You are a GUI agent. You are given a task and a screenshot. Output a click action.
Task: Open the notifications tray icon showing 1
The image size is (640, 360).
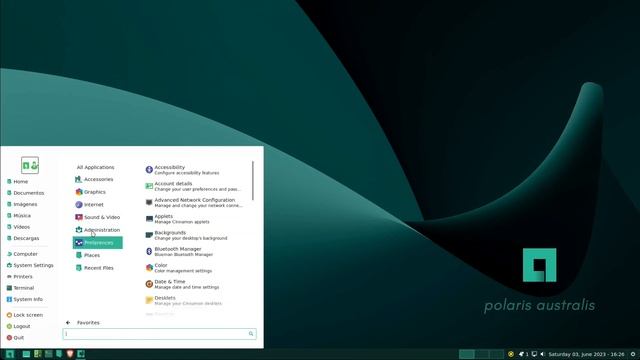(x=523, y=354)
